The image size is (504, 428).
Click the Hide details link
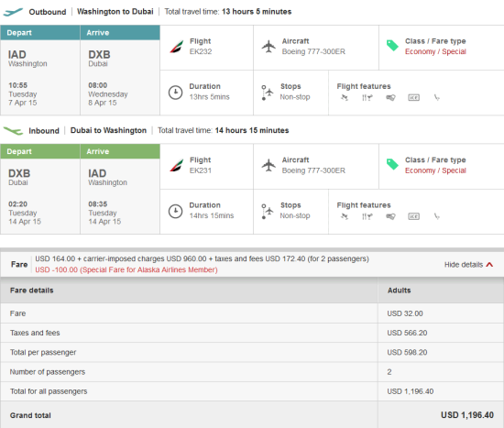[x=464, y=265]
